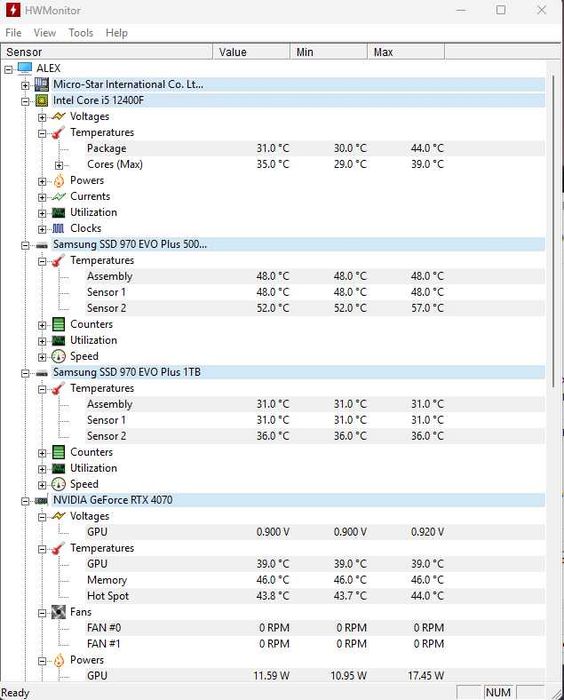Click the Samsung 1TB SSD drive icon
This screenshot has height=700, width=564.
(x=42, y=373)
